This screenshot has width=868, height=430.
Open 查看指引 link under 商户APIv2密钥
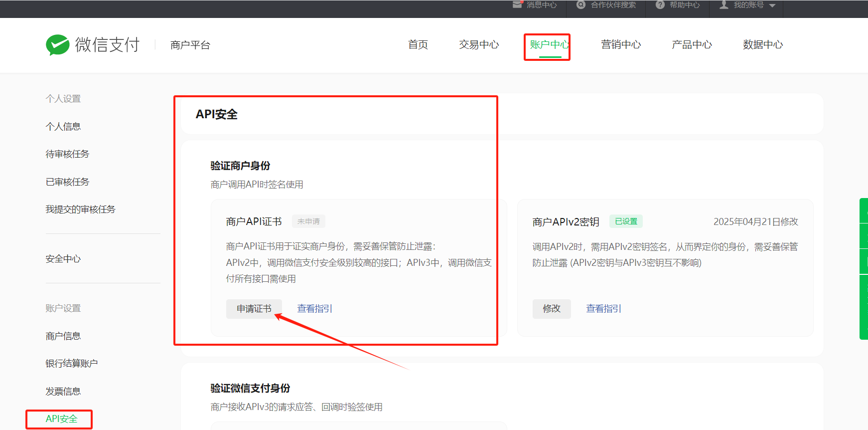click(x=604, y=309)
